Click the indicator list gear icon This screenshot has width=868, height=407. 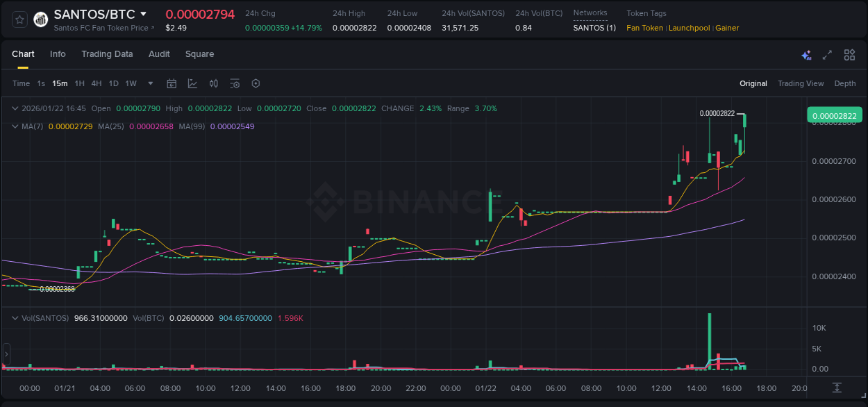pos(235,83)
